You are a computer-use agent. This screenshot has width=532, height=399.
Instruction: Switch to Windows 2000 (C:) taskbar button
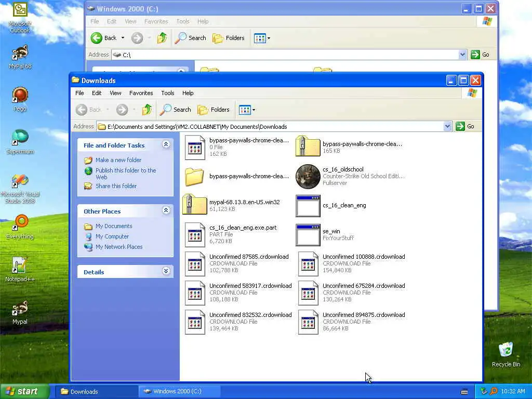coord(179,391)
